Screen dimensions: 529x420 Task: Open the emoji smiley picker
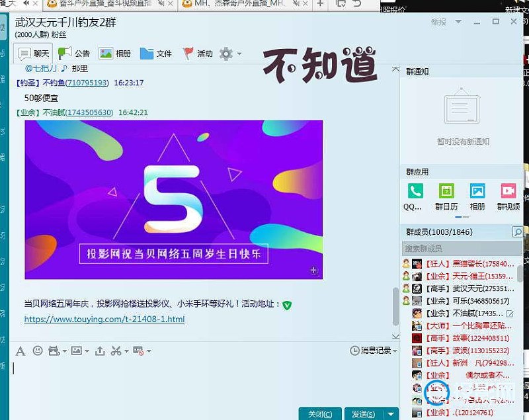click(38, 351)
